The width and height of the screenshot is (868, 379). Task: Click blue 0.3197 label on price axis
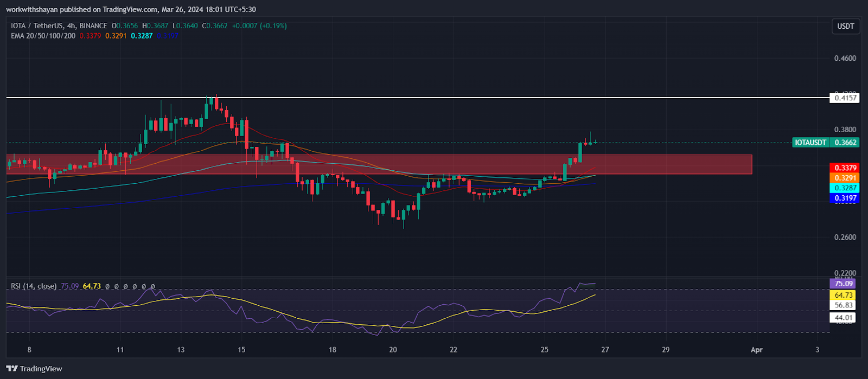click(x=845, y=198)
